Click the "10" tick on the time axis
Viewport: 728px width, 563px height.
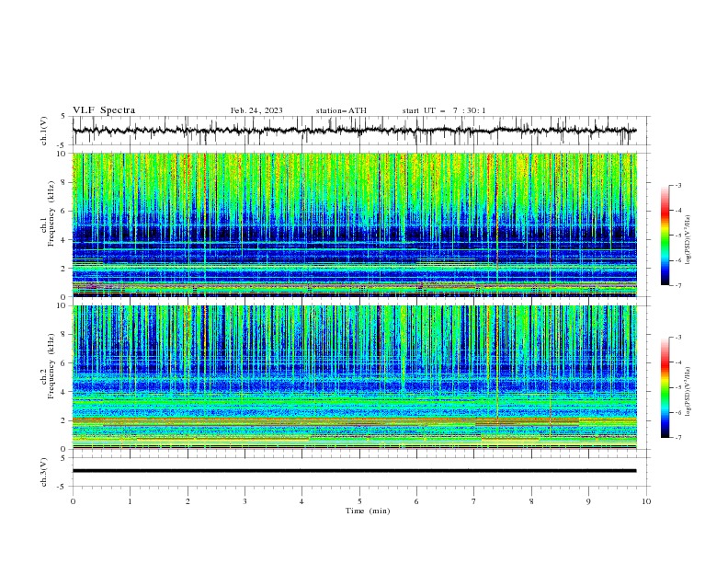pos(646,501)
